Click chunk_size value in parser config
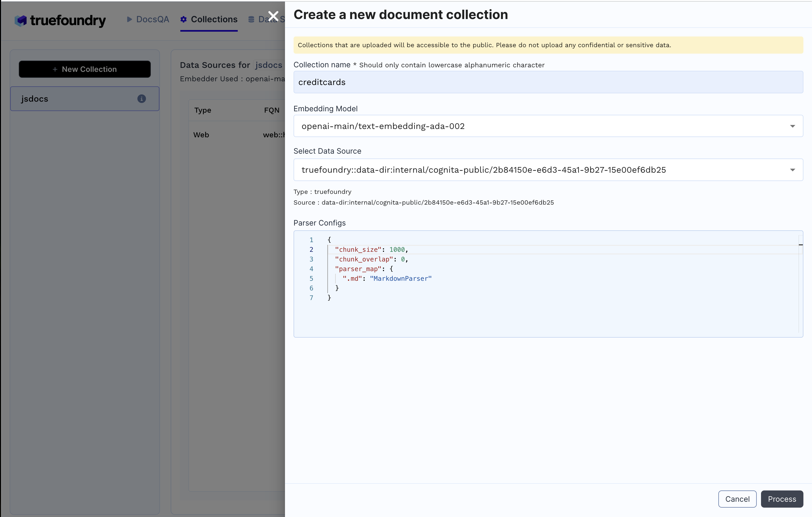The width and height of the screenshot is (812, 517). pyautogui.click(x=397, y=249)
